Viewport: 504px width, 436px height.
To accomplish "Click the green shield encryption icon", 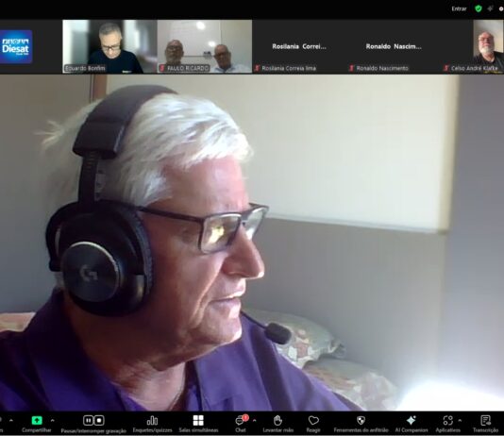I will [x=479, y=8].
